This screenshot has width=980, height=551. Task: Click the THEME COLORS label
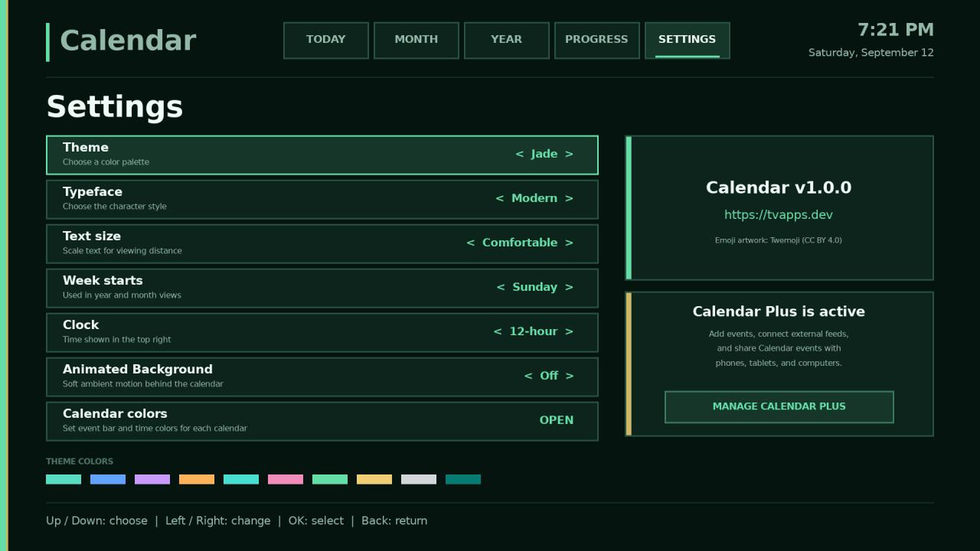[x=80, y=461]
